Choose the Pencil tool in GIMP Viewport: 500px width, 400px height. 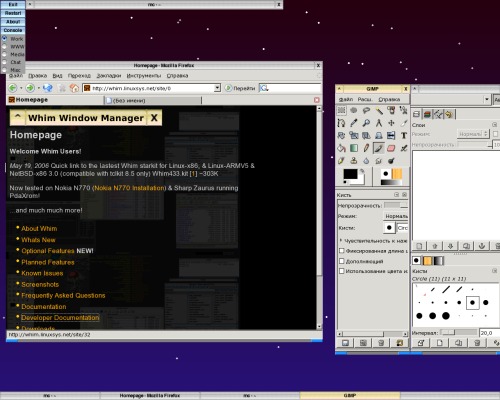pyautogui.click(x=366, y=148)
